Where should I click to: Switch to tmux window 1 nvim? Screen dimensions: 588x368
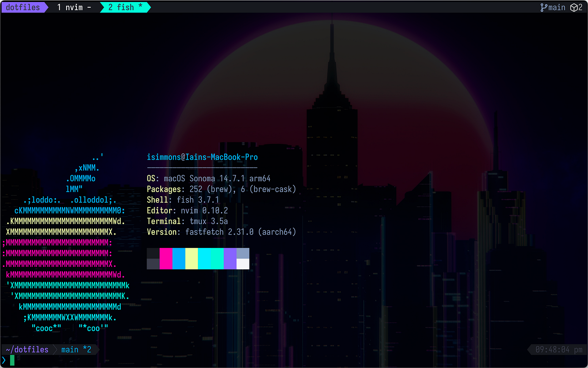coord(74,7)
